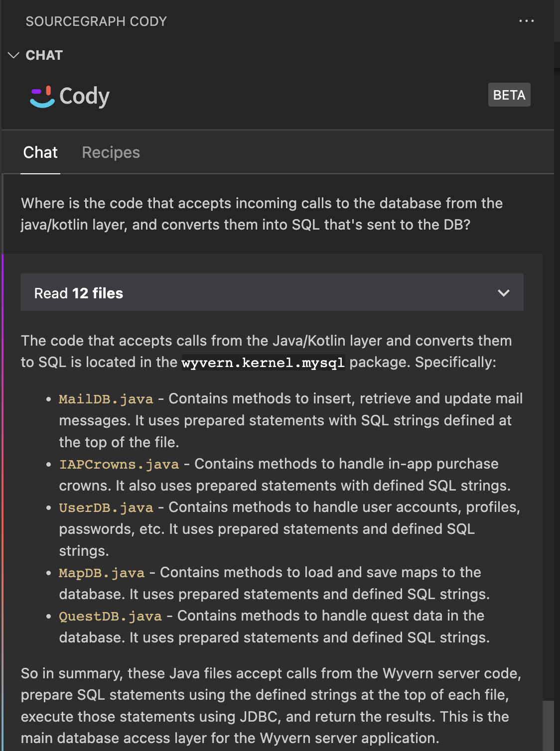560x751 pixels.
Task: Open the Recipes tab
Action: point(111,152)
